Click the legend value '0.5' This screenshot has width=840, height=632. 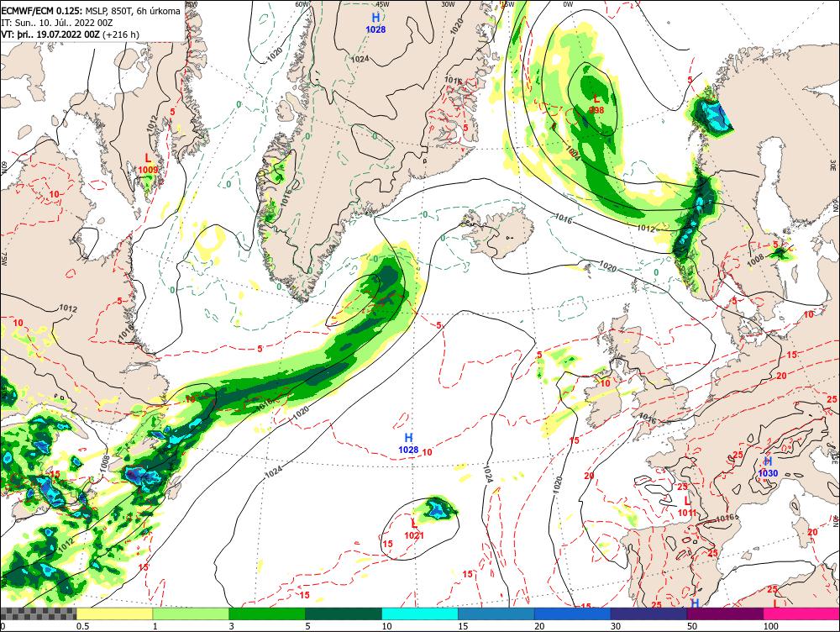click(x=82, y=626)
